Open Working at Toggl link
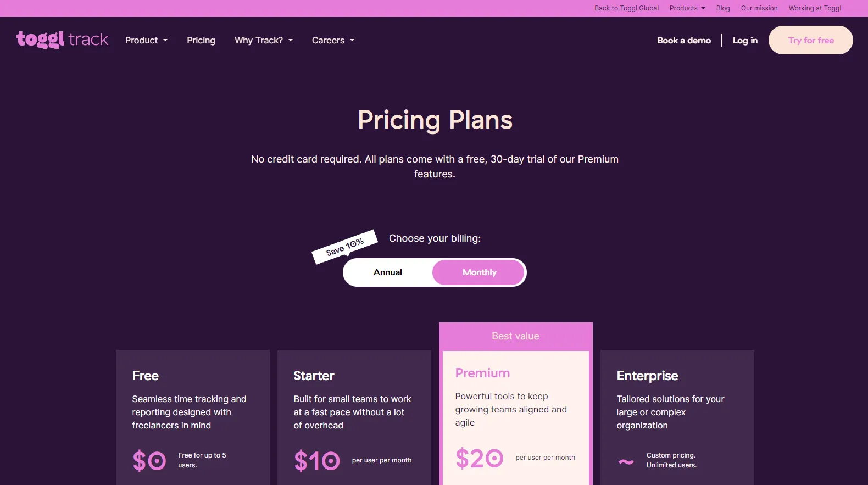The height and width of the screenshot is (485, 868). (815, 8)
